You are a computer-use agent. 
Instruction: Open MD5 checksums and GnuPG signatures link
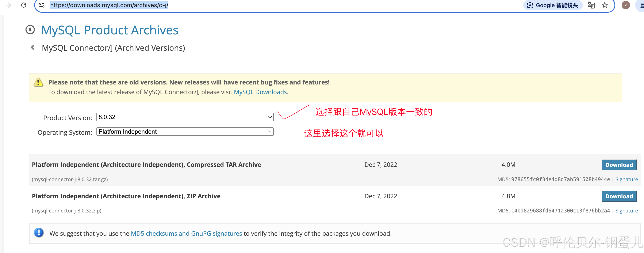(186, 234)
